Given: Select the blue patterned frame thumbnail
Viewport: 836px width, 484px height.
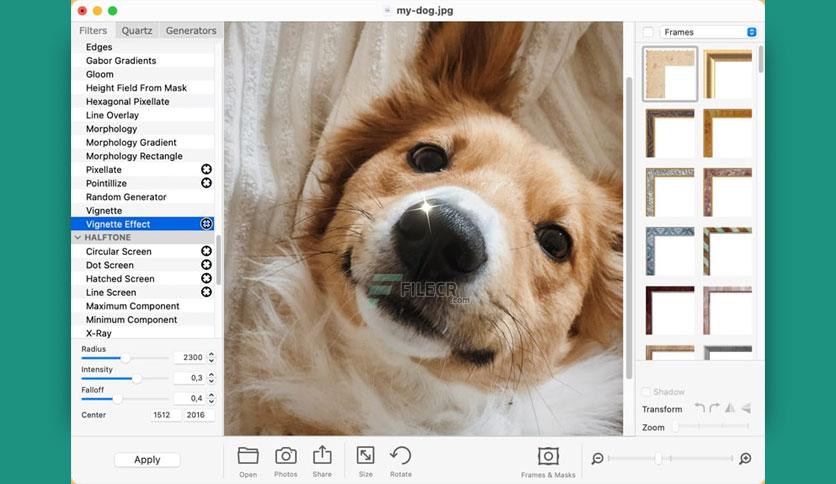Looking at the screenshot, I should tap(670, 251).
